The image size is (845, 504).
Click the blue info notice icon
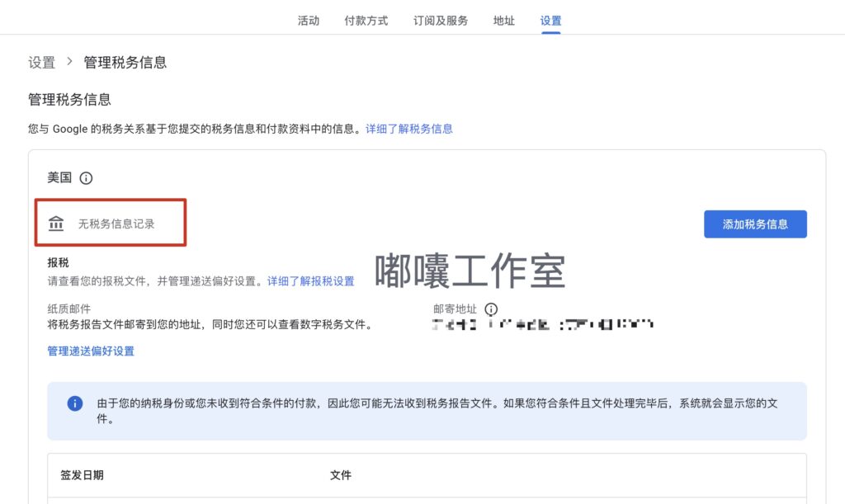[x=75, y=403]
